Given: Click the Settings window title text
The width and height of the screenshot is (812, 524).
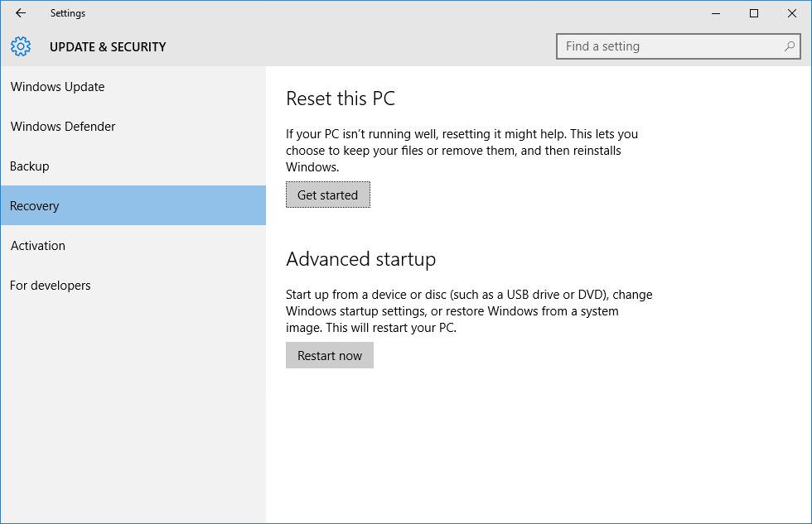Looking at the screenshot, I should [x=68, y=13].
